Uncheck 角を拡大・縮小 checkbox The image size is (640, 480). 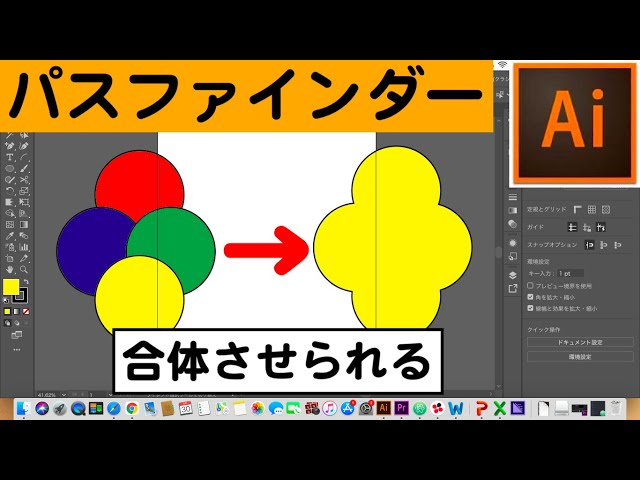coord(530,297)
